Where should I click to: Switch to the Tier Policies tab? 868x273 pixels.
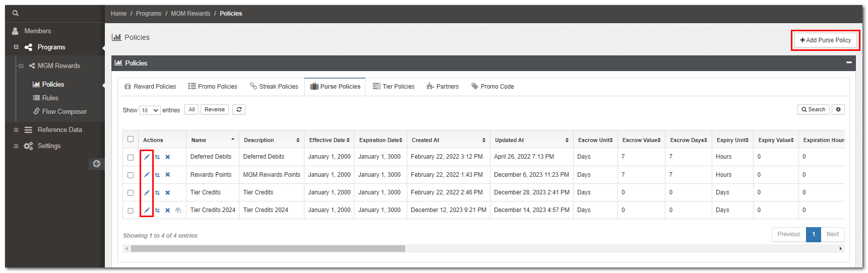[393, 87]
